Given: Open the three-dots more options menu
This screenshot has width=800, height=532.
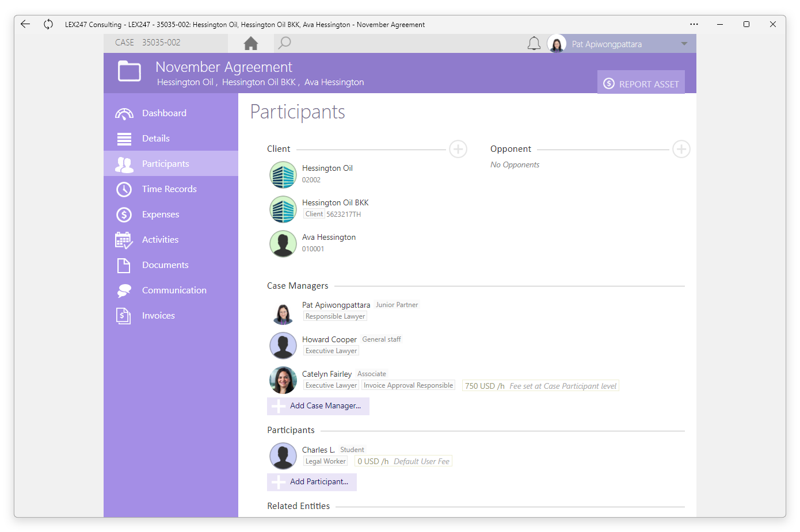Looking at the screenshot, I should 694,24.
